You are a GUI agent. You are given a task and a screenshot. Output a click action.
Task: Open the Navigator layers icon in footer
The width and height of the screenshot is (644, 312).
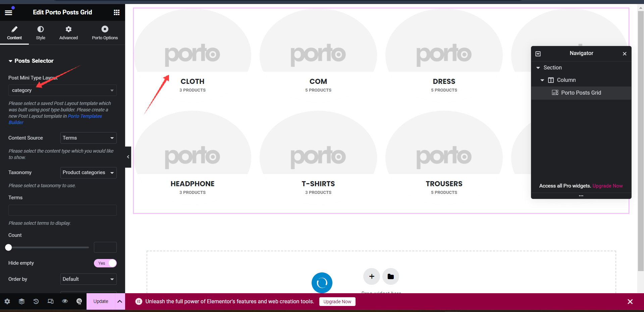[x=21, y=301]
